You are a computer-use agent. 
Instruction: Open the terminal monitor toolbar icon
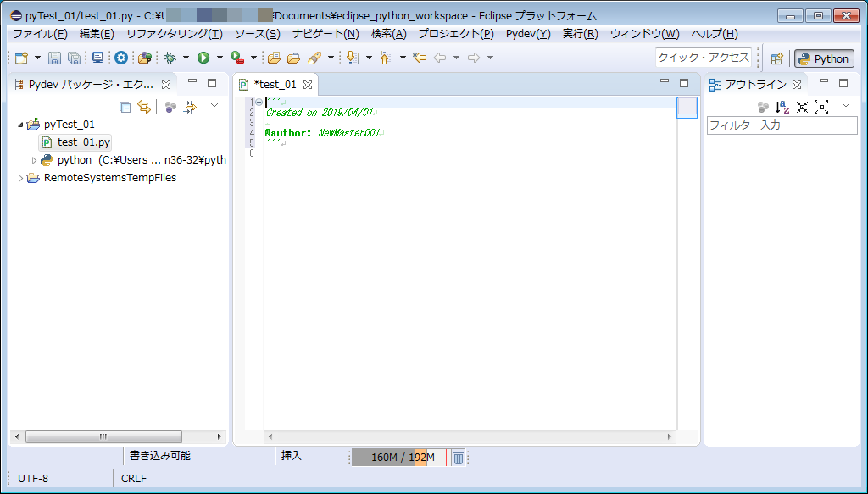click(x=98, y=58)
